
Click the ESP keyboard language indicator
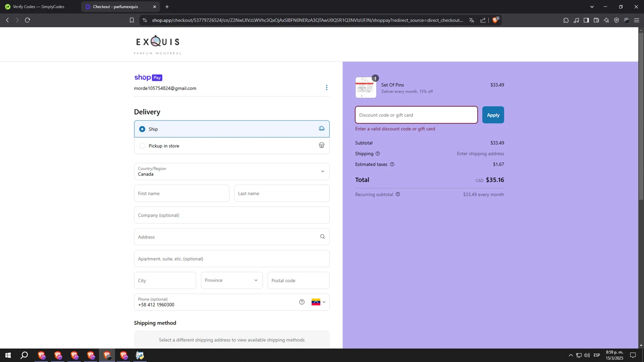pos(597,355)
